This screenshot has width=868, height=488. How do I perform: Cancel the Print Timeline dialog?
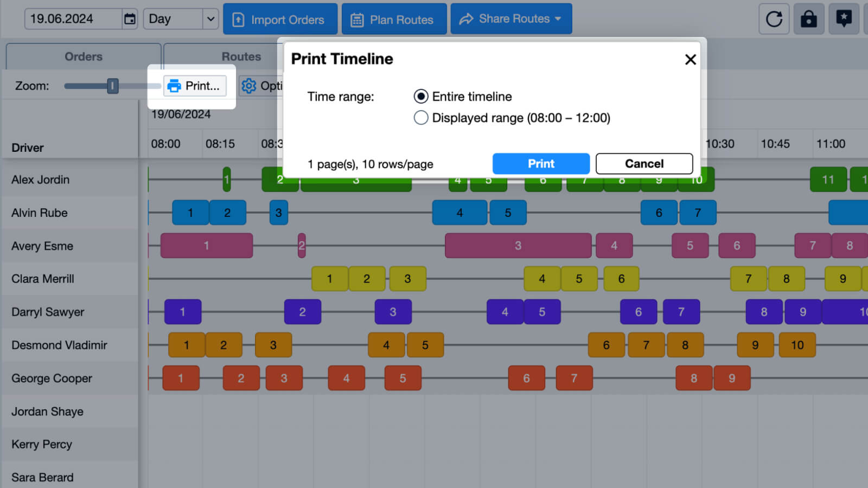[644, 163]
